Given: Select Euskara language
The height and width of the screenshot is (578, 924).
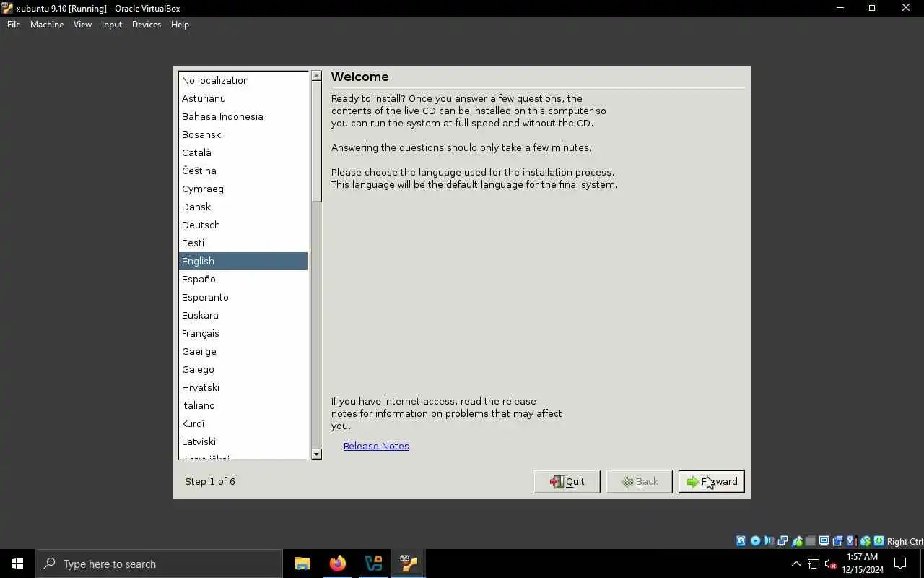Looking at the screenshot, I should tap(243, 315).
